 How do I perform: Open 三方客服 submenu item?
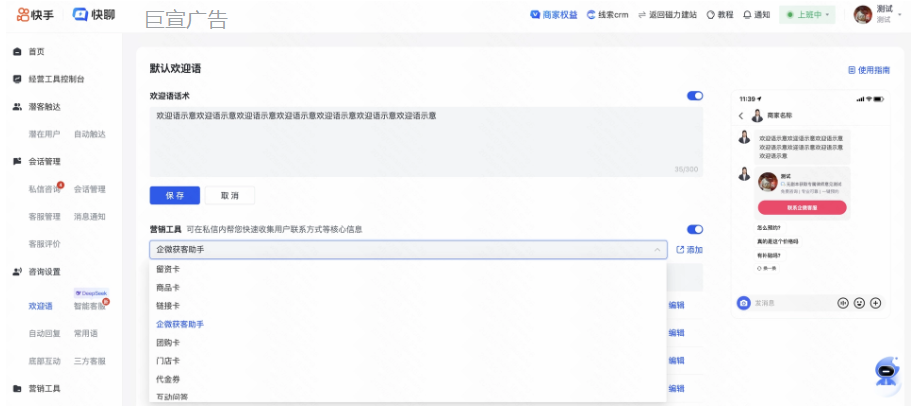(90, 361)
